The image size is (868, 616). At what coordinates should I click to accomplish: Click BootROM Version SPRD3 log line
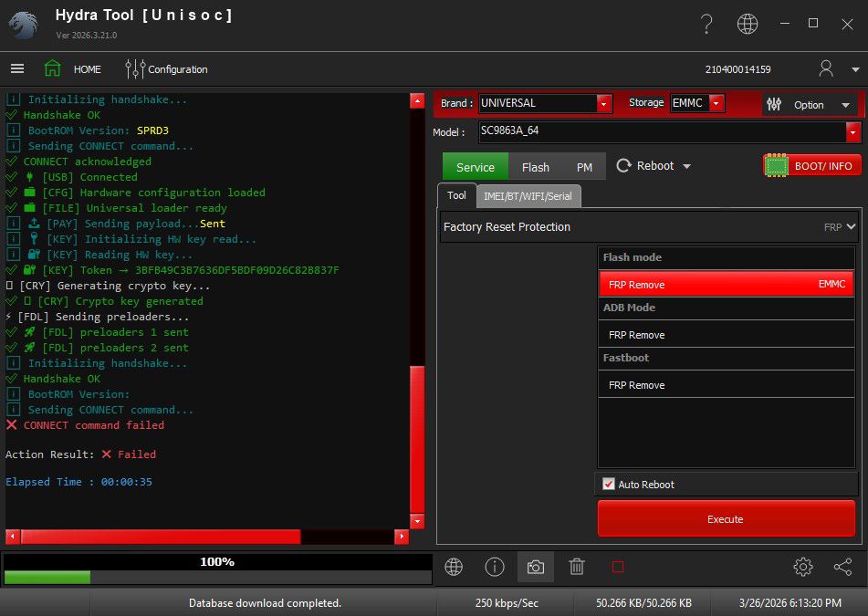click(x=88, y=131)
